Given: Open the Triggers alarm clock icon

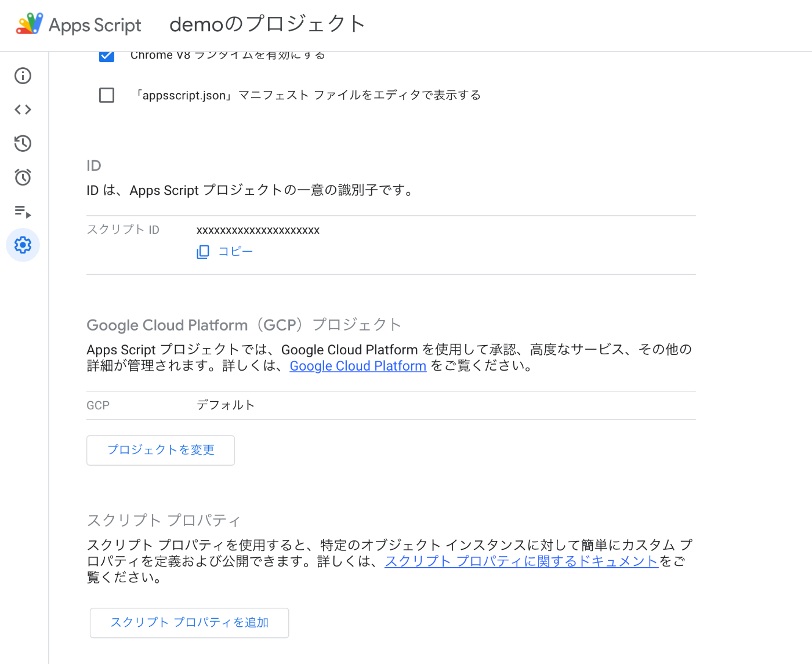Looking at the screenshot, I should coord(23,177).
